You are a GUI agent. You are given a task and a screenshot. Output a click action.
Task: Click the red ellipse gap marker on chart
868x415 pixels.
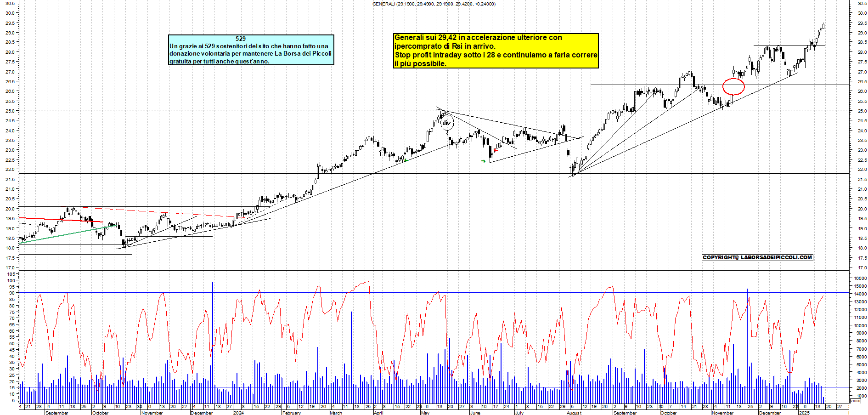click(733, 86)
